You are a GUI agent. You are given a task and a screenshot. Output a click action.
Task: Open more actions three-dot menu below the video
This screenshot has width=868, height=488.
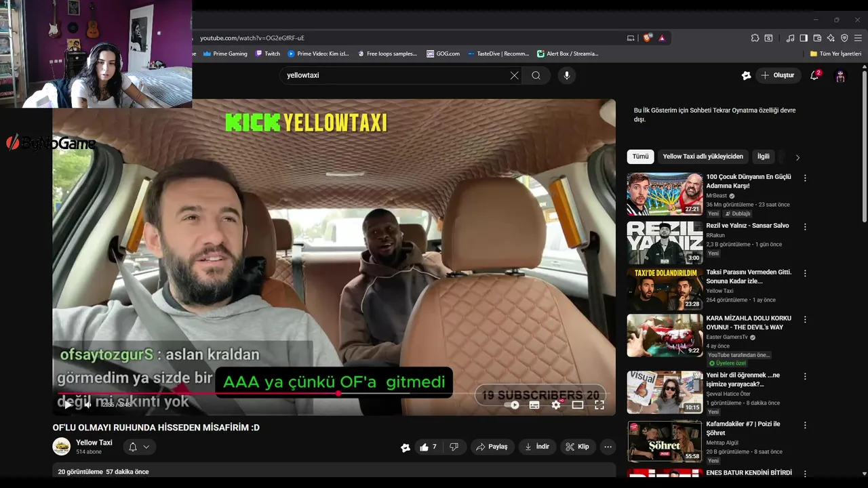[608, 447]
